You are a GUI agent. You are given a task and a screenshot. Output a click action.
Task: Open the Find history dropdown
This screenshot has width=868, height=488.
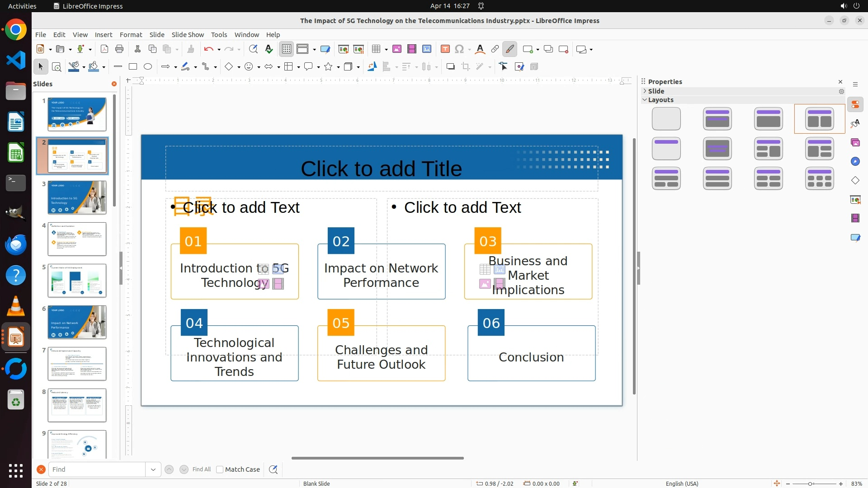click(x=153, y=469)
